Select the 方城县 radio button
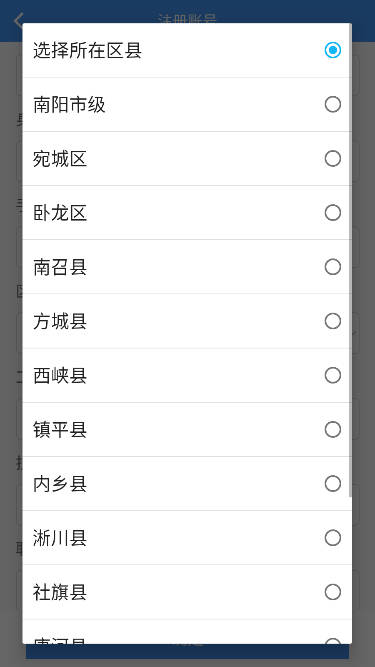 click(x=332, y=321)
